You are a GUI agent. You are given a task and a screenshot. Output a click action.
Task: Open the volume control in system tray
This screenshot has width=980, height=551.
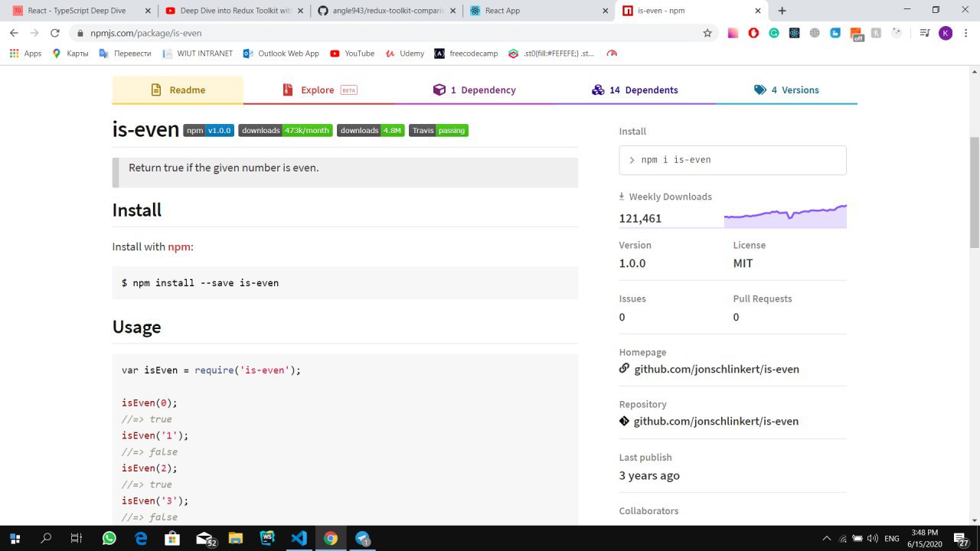coord(873,539)
